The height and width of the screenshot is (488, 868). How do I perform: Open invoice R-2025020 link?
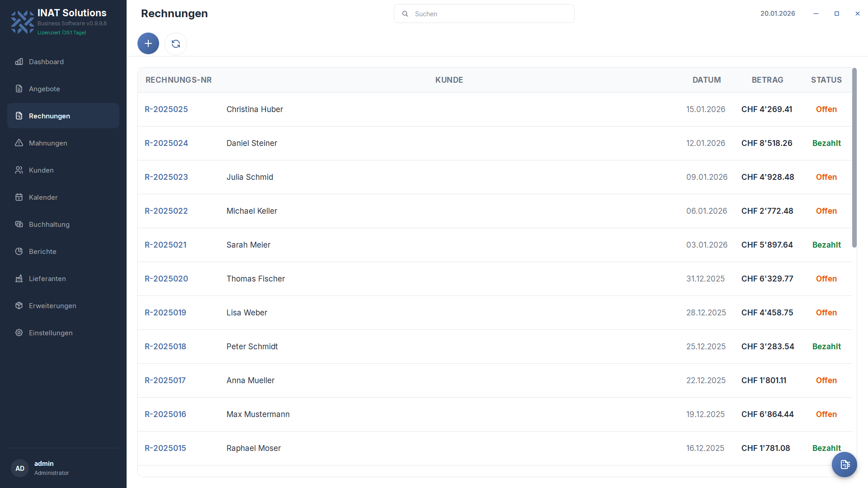click(166, 279)
